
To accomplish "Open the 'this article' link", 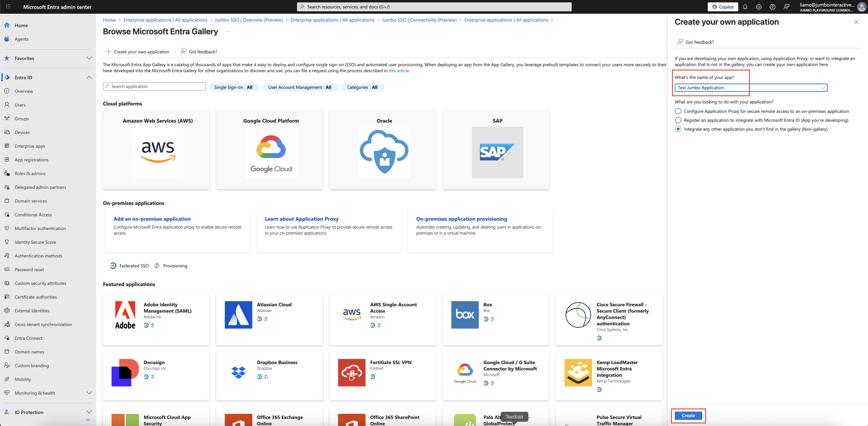I will [x=399, y=71].
